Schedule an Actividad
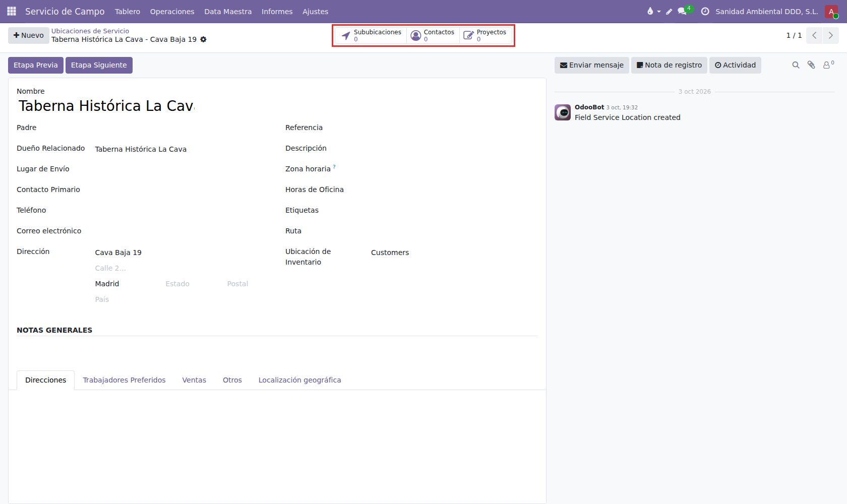This screenshot has width=847, height=504. tap(735, 65)
